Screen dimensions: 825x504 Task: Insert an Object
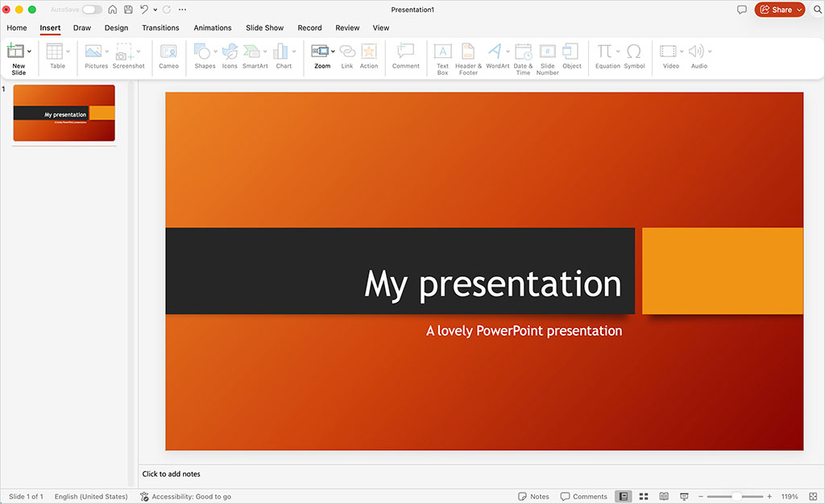(571, 56)
